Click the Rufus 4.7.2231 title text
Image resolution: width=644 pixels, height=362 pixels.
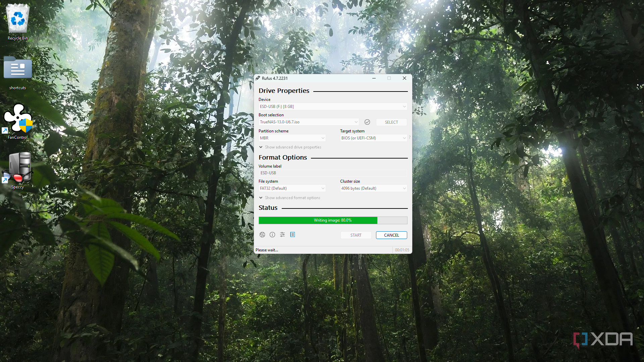[275, 78]
